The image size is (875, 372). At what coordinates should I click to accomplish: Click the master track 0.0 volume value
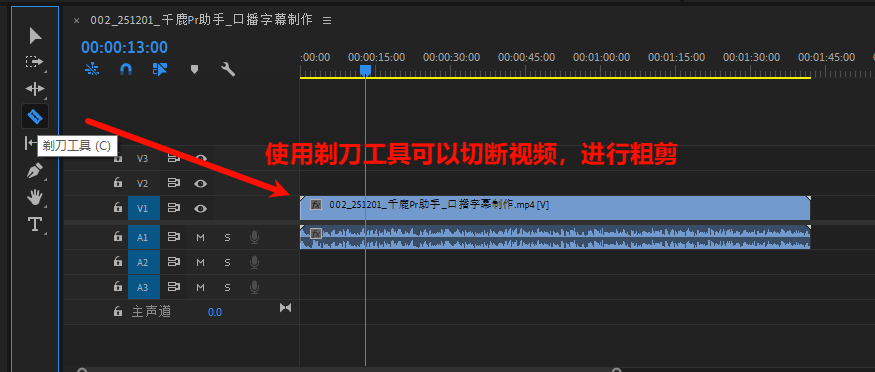pos(215,312)
